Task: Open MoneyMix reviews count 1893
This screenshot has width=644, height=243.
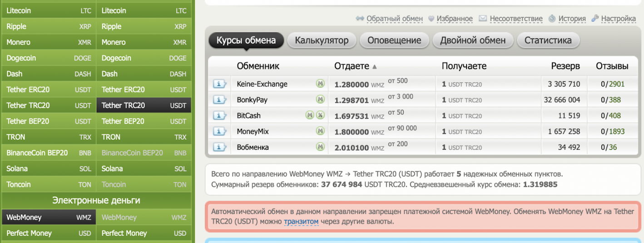Action: pos(617,132)
